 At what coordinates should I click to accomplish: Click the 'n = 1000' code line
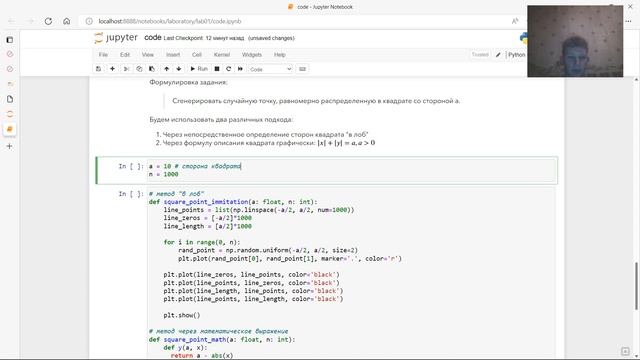click(x=164, y=174)
